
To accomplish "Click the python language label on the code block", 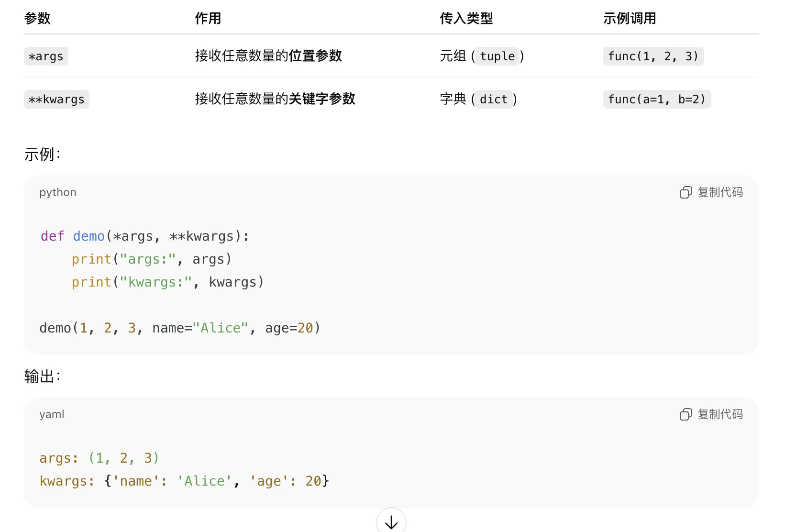I will coord(58,192).
